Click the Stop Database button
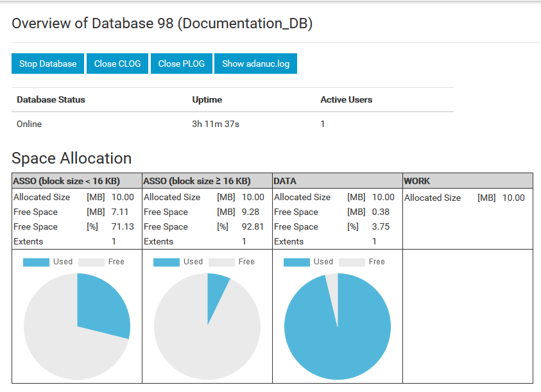541x392 pixels. (47, 64)
